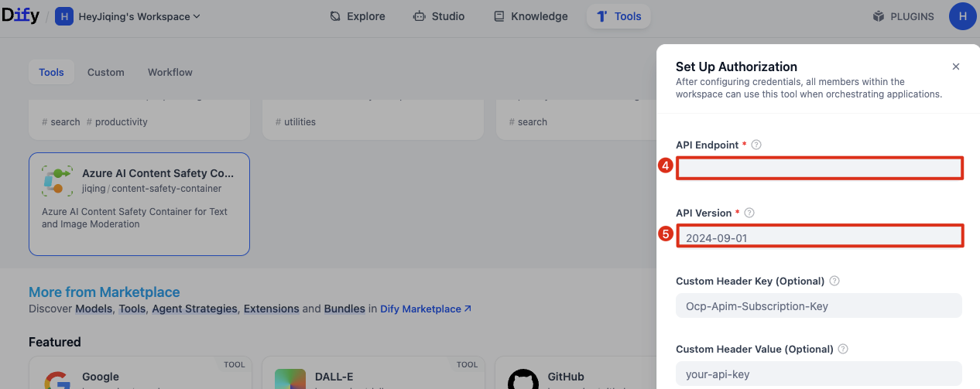Switch to the Knowledge tab
Image resolution: width=980 pixels, height=389 pixels.
530,16
